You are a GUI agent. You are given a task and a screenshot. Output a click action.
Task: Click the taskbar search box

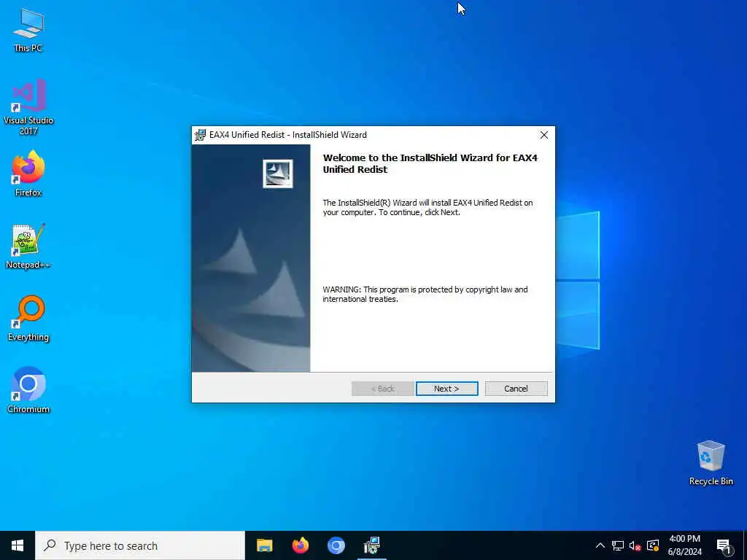coord(140,545)
